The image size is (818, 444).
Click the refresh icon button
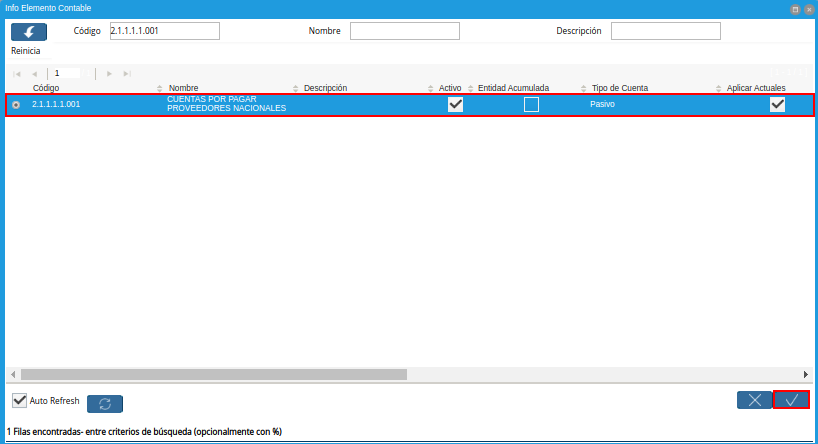[105, 404]
